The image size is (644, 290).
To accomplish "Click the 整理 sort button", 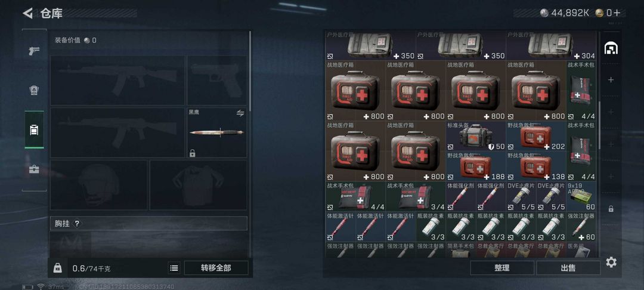I will pyautogui.click(x=502, y=268).
